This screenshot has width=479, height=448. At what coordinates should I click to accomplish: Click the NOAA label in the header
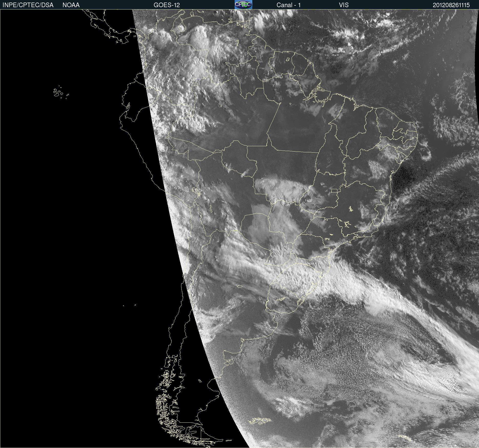tap(71, 5)
